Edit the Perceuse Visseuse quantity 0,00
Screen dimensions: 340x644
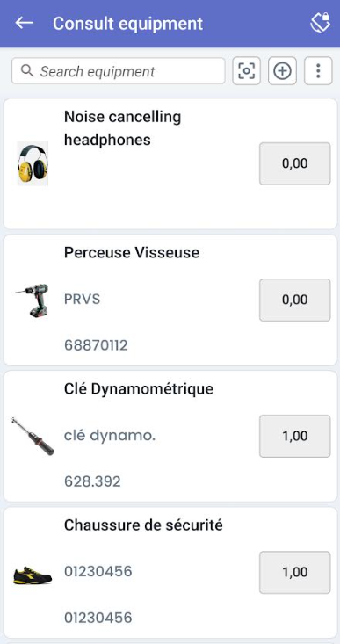click(295, 300)
